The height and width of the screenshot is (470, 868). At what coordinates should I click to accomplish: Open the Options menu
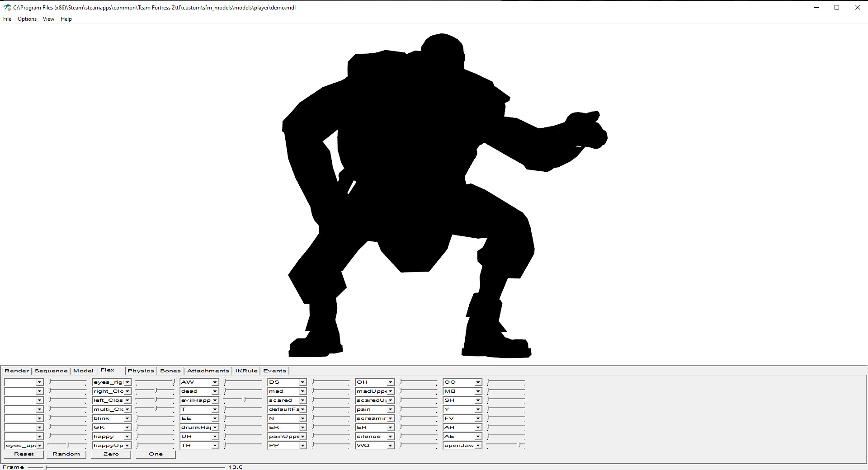click(x=27, y=19)
